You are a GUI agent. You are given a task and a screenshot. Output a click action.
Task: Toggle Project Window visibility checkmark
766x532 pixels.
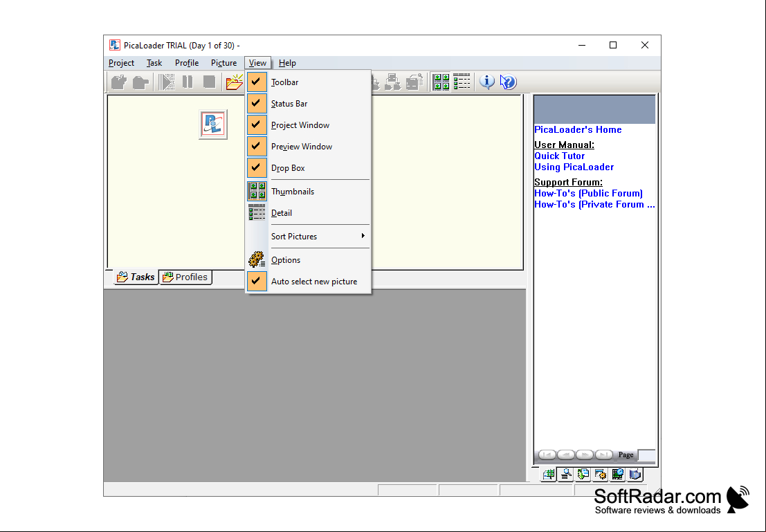click(257, 125)
